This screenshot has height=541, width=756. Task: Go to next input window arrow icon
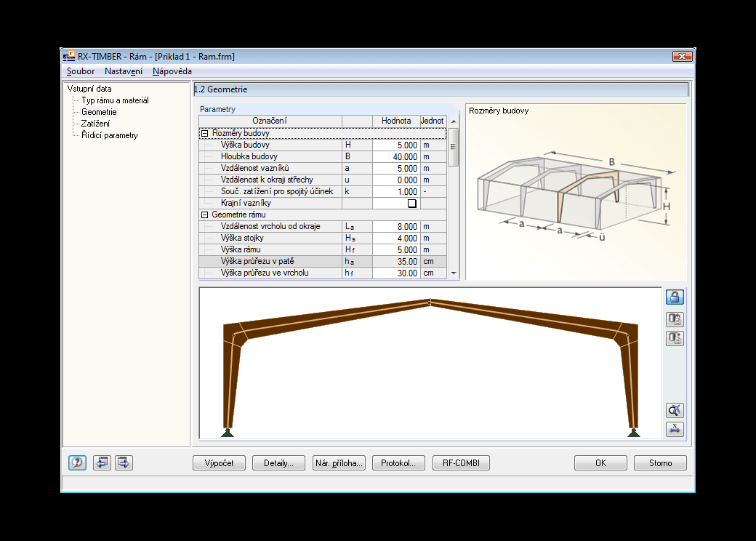[124, 463]
